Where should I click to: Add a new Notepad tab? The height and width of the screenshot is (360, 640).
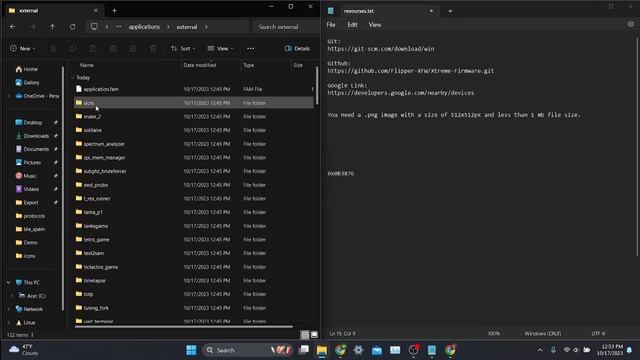point(450,11)
